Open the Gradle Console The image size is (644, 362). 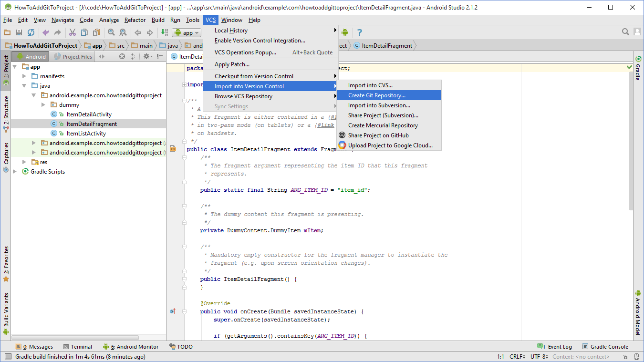(x=605, y=347)
